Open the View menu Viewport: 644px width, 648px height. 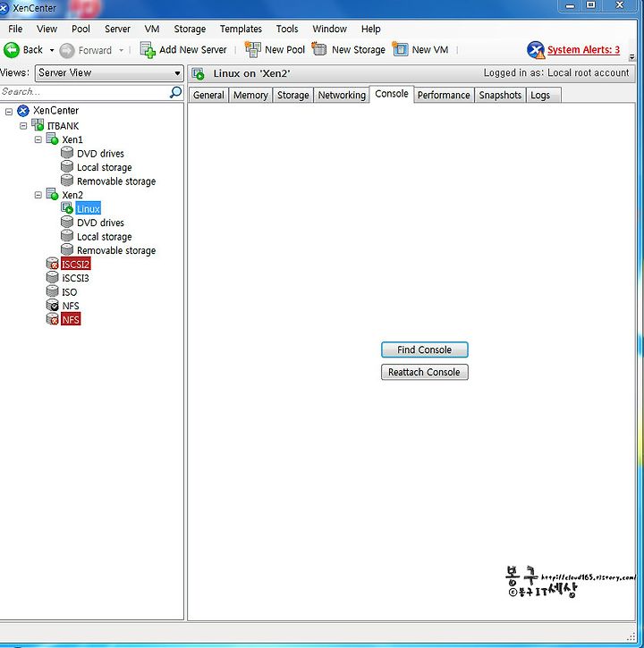pyautogui.click(x=47, y=29)
